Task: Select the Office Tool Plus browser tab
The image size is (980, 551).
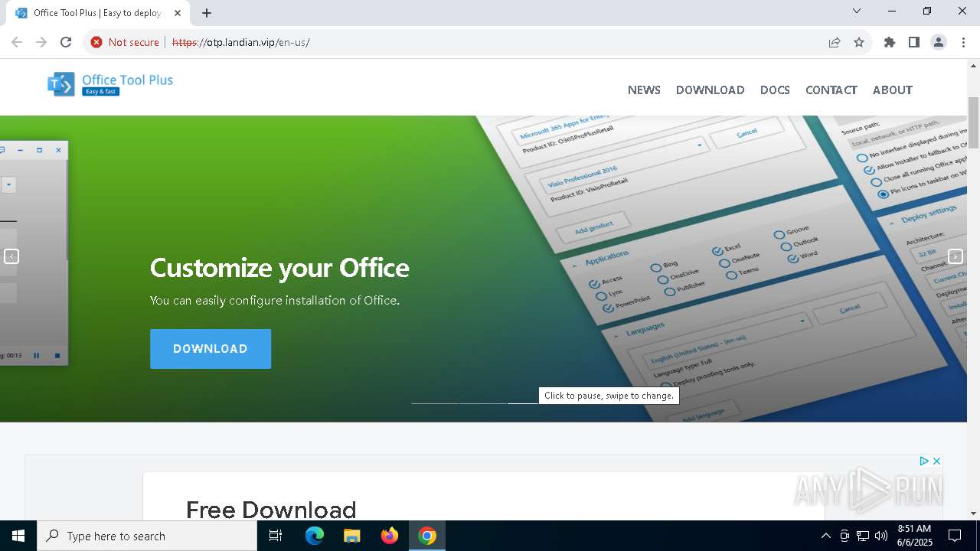Action: [x=98, y=13]
